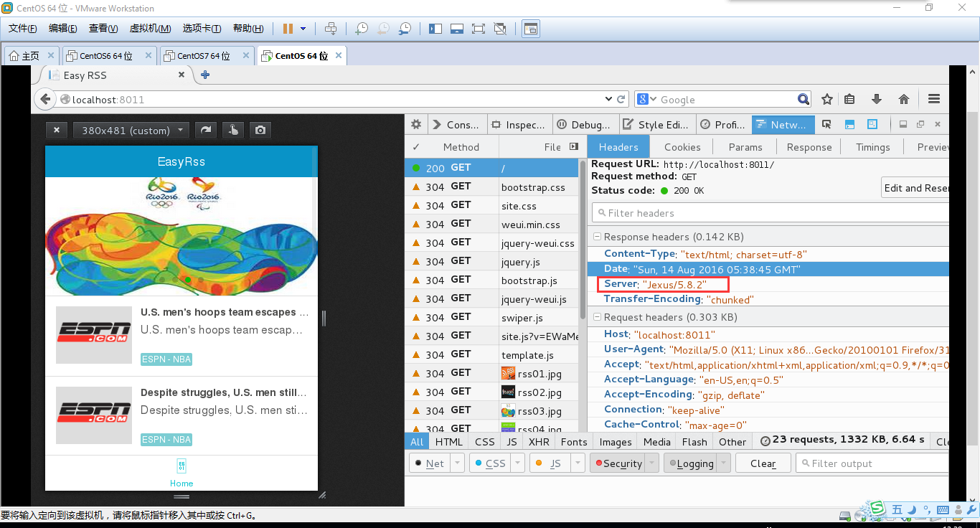Click Firefox back arrow button
This screenshot has height=528, width=980.
45,100
